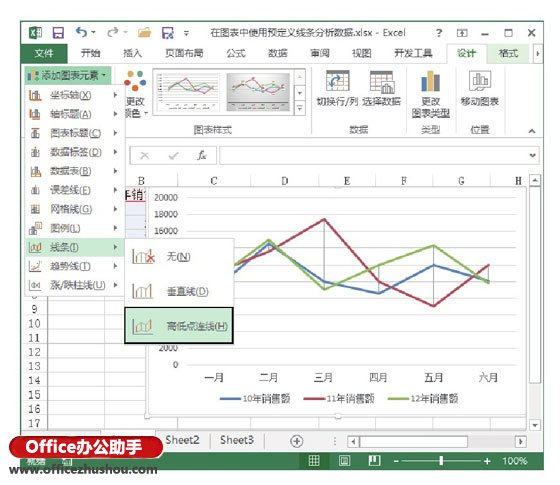Image resolution: width=560 pixels, height=485 pixels.
Task: Click the formula bar cancel X icon
Action: [145, 155]
